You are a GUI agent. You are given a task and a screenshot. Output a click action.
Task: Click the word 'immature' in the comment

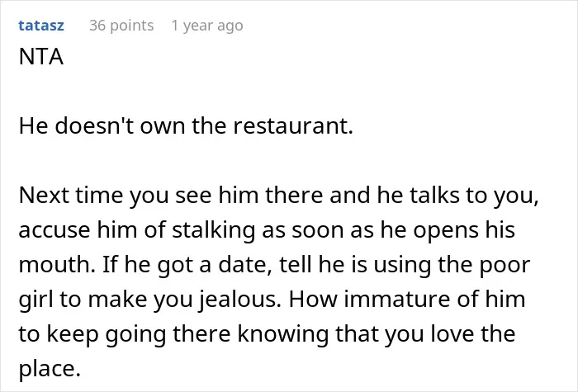[397, 299]
